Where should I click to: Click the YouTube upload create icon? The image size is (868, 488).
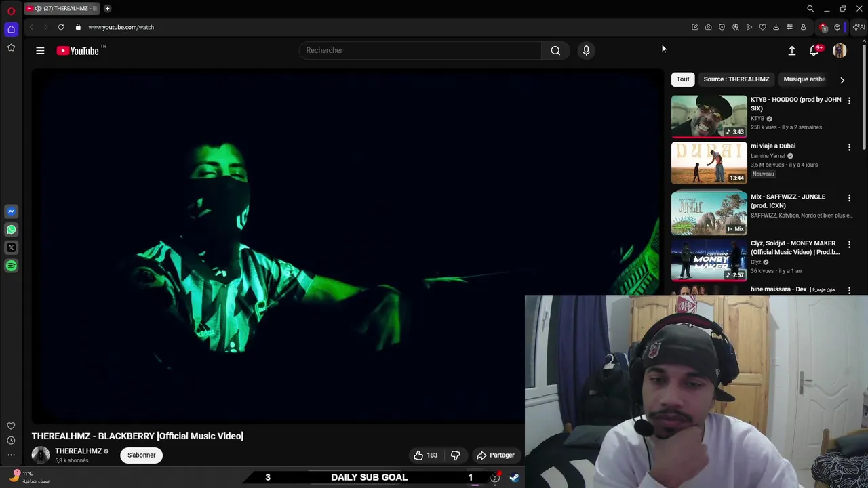(791, 50)
